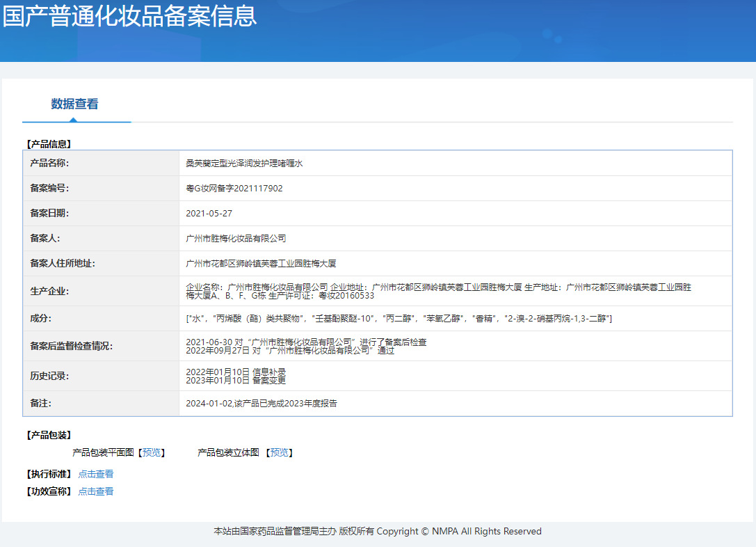Click 点击查看 next to 功效宣称
This screenshot has width=756, height=547.
coord(96,491)
